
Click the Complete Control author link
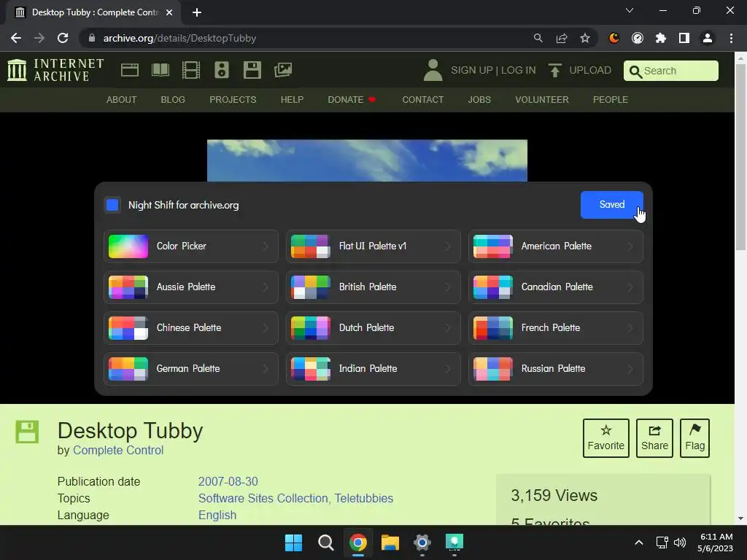[x=118, y=451]
